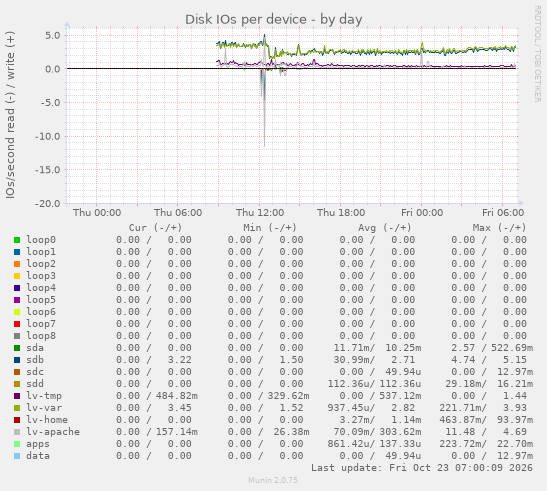Click the 'loop8' legend label
Screen dimensions: 547x491
(41, 336)
